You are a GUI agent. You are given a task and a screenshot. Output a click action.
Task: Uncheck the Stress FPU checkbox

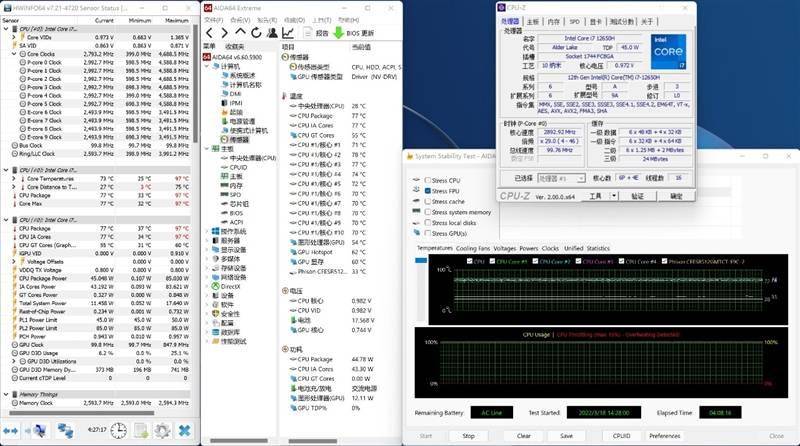(x=428, y=191)
